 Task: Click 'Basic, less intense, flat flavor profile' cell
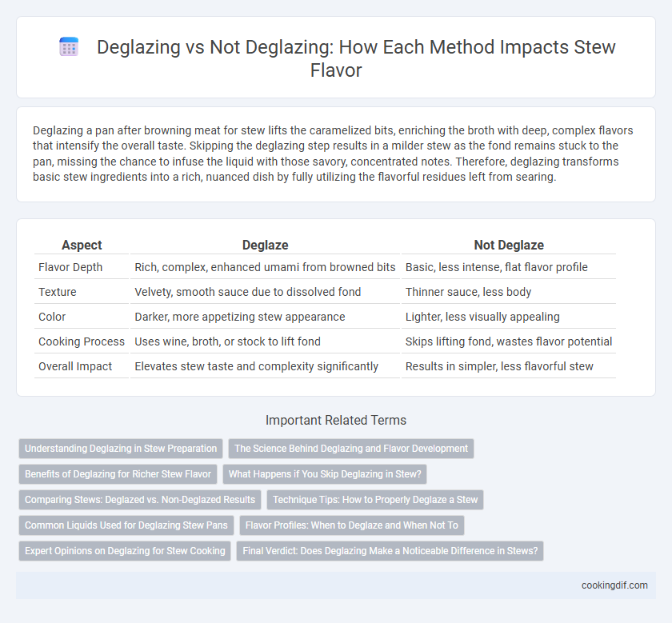tap(509, 267)
